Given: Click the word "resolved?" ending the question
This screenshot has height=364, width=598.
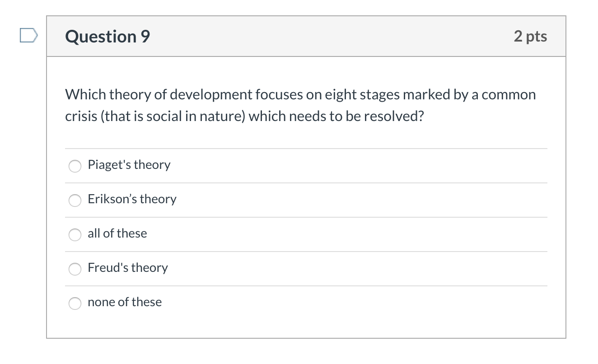Looking at the screenshot, I should pos(394,117).
